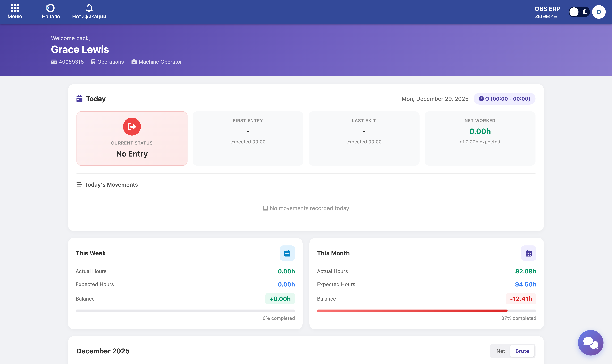Viewport: 612px width, 364px height.
Task: Click the red No Entry status icon
Action: (132, 127)
